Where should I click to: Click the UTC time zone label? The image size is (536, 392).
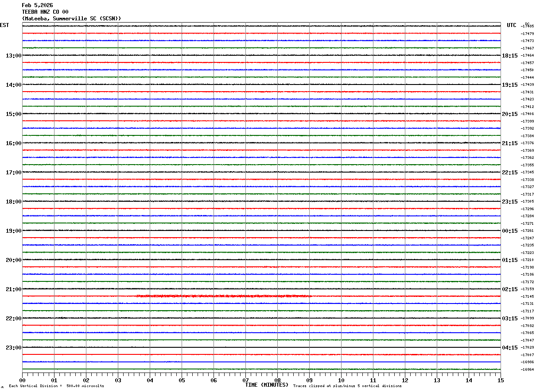pos(512,25)
